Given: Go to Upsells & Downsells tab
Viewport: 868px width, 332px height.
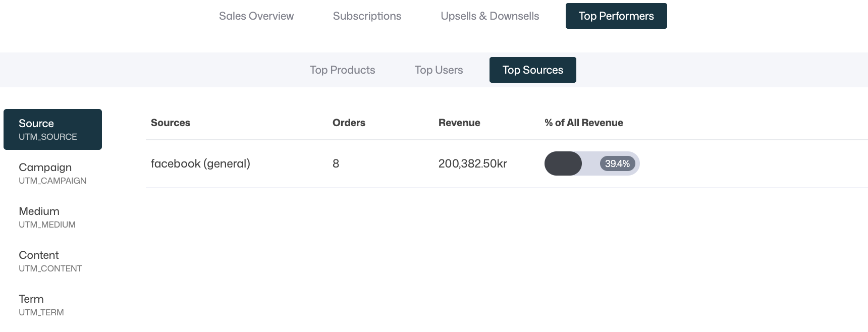Looking at the screenshot, I should click(x=490, y=16).
